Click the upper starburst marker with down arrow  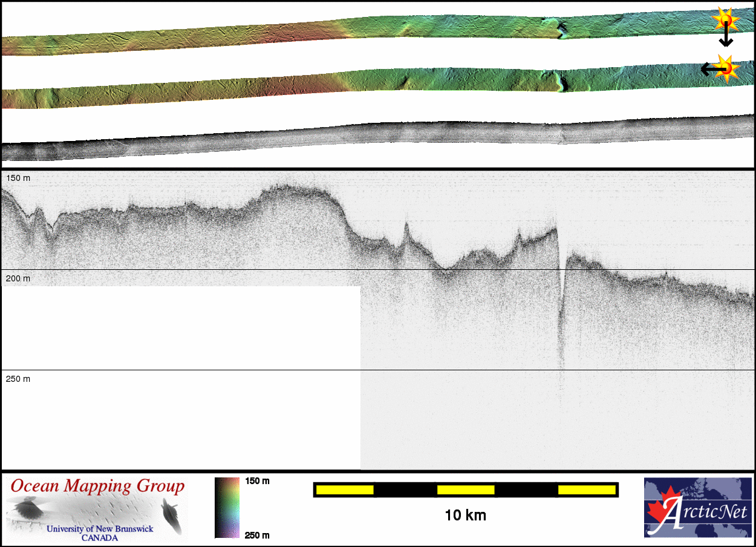point(725,20)
